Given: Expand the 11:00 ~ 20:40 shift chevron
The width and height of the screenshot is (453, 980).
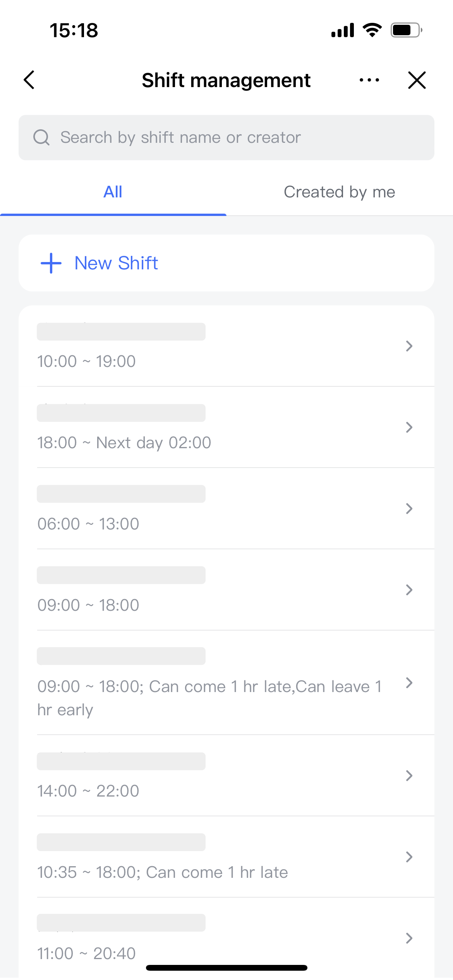Looking at the screenshot, I should pos(409,938).
